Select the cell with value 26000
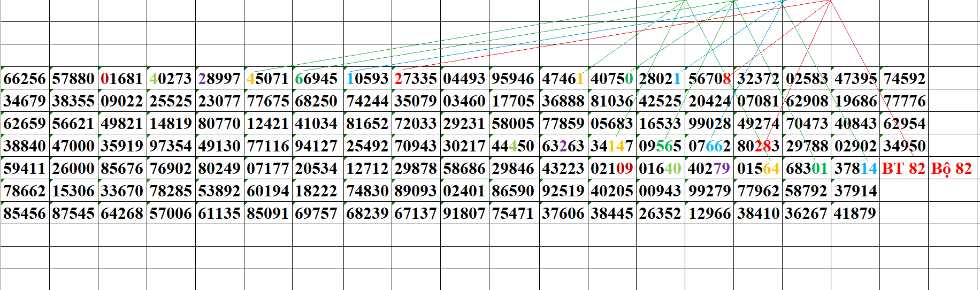 (x=73, y=169)
